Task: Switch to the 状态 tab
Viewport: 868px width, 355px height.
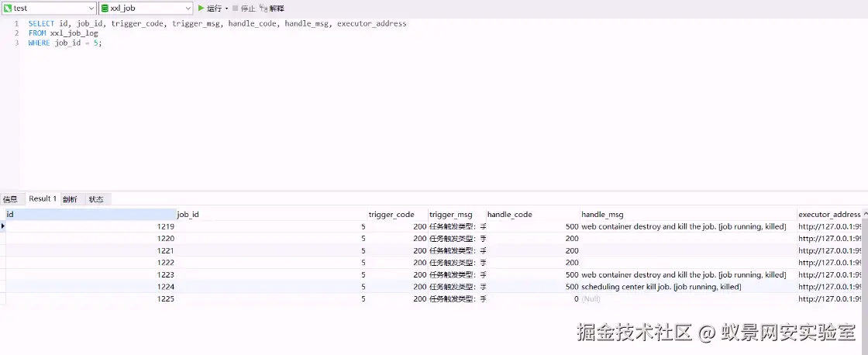Action: (x=96, y=199)
